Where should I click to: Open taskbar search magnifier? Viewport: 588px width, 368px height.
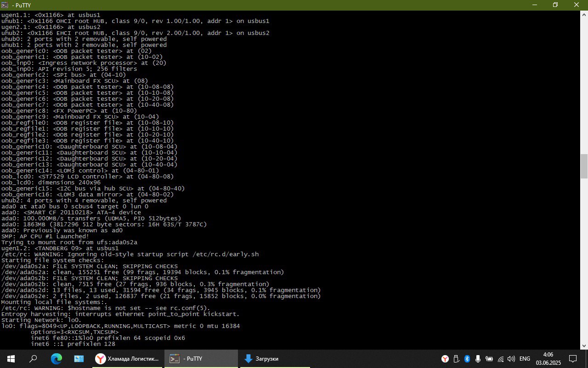33,359
